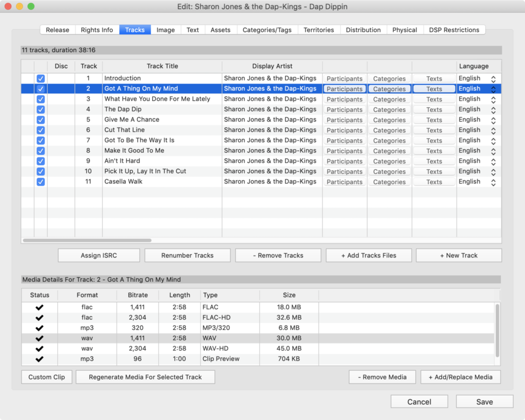
Task: Click the Custom Clip button
Action: pyautogui.click(x=47, y=377)
